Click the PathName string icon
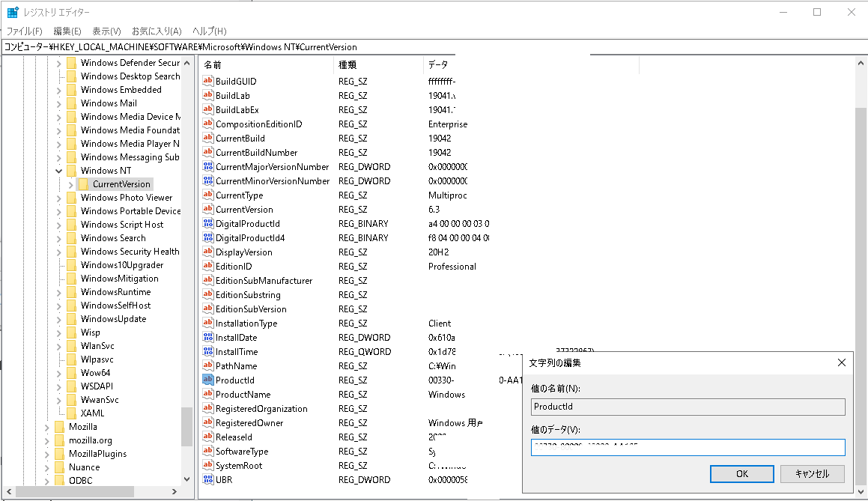The width and height of the screenshot is (868, 501). pyautogui.click(x=207, y=366)
